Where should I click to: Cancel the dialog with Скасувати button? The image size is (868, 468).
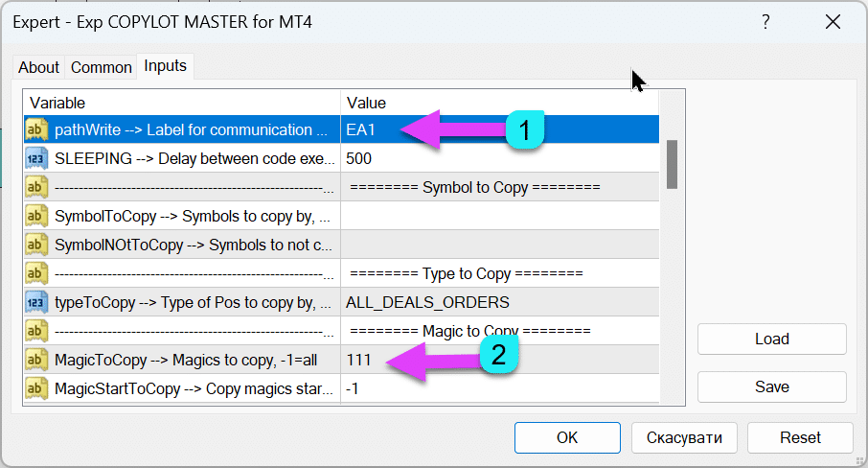pos(683,437)
